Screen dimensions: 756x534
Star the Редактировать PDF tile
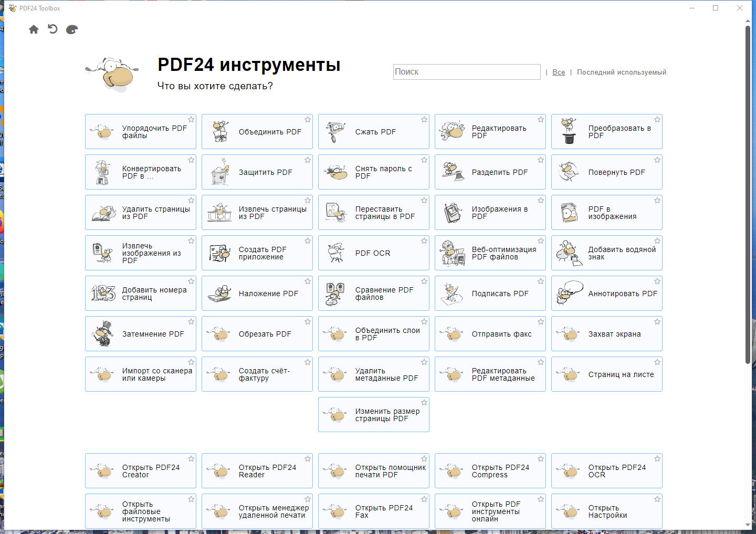coord(541,120)
